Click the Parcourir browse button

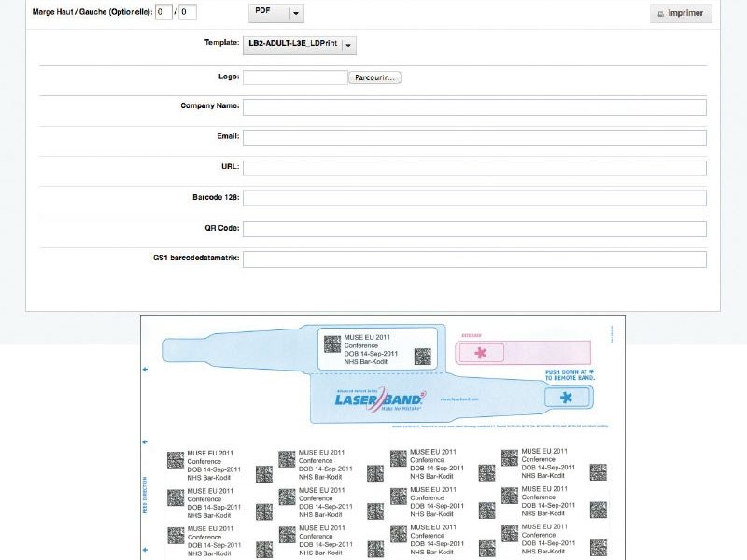click(x=375, y=77)
